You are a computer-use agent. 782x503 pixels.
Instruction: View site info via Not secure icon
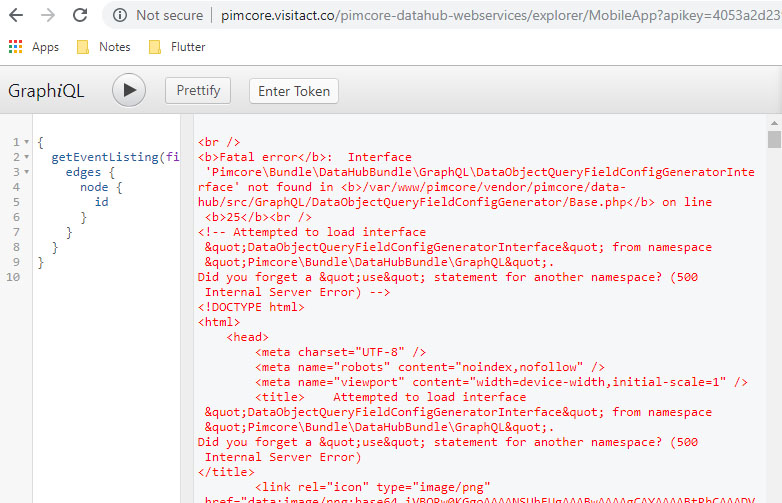tap(120, 15)
